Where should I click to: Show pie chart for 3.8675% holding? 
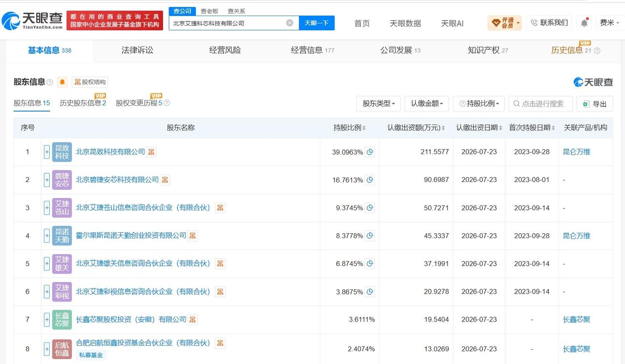[370, 292]
